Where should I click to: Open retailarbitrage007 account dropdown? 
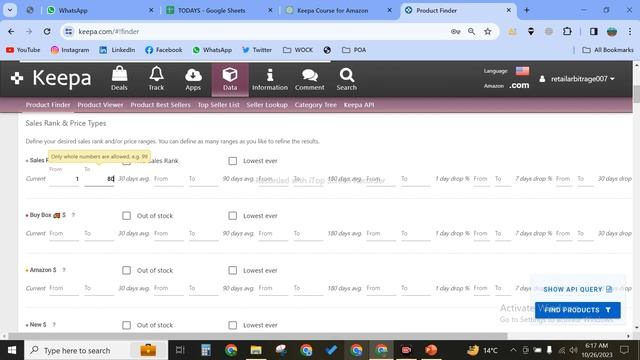click(577, 79)
